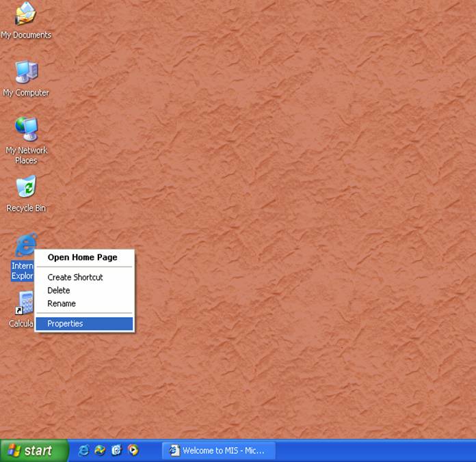Click the colorful MSN globe Quick Launch icon

[101, 450]
